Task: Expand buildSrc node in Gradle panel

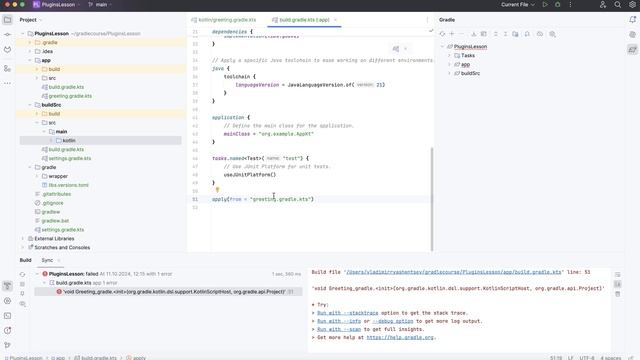Action: click(x=449, y=73)
